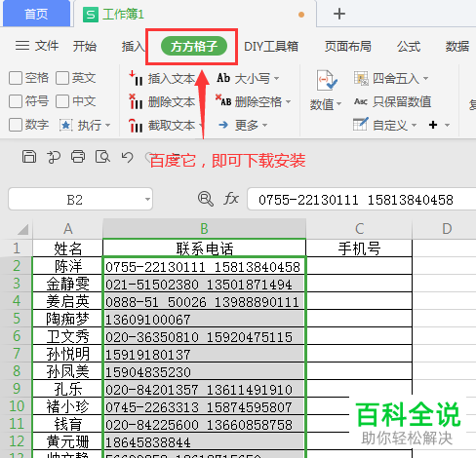The height and width of the screenshot is (458, 476).
Task: Select cell containing 020-84225600 13660858758
Action: pos(204,424)
